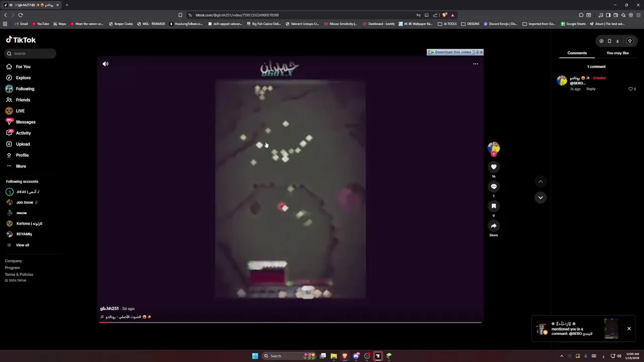Expand View all following accounts
This screenshot has height=362, width=644.
(18, 245)
